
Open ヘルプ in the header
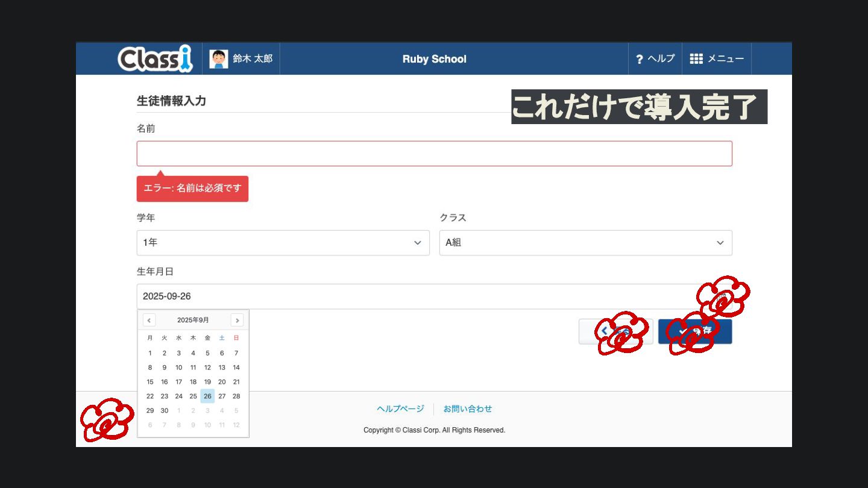click(655, 58)
